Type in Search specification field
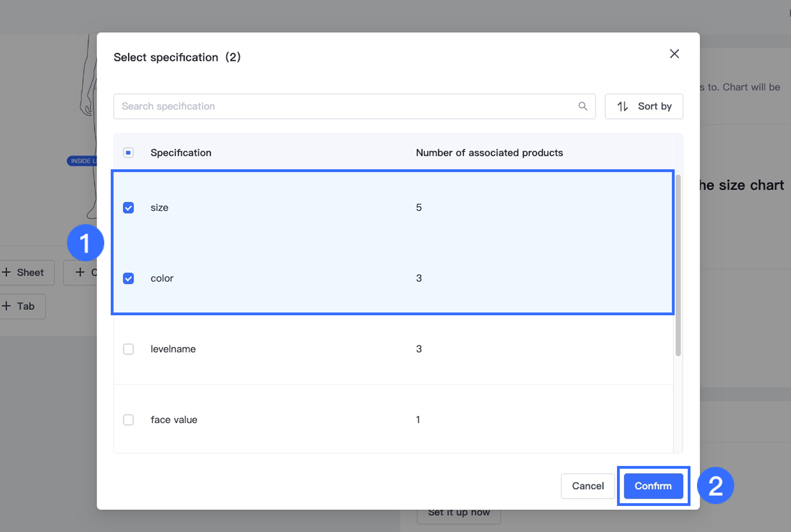Screen dimensions: 791x532 (344, 106)
